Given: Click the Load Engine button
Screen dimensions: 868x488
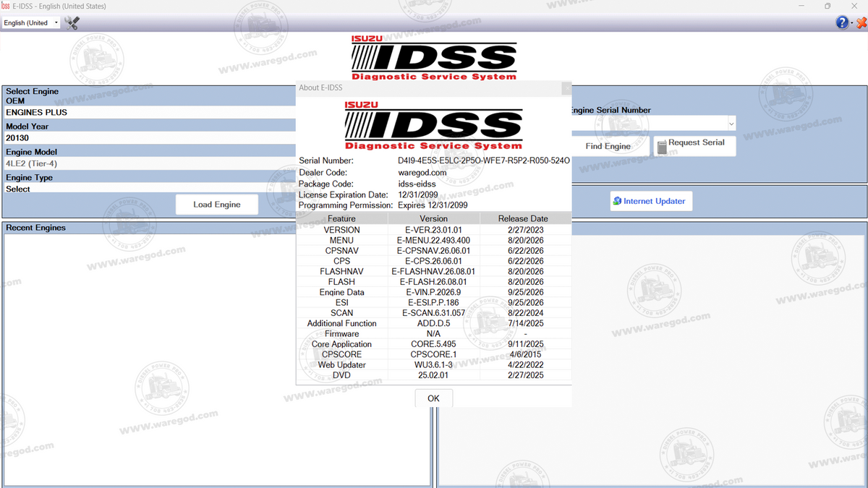Looking at the screenshot, I should coord(217,205).
